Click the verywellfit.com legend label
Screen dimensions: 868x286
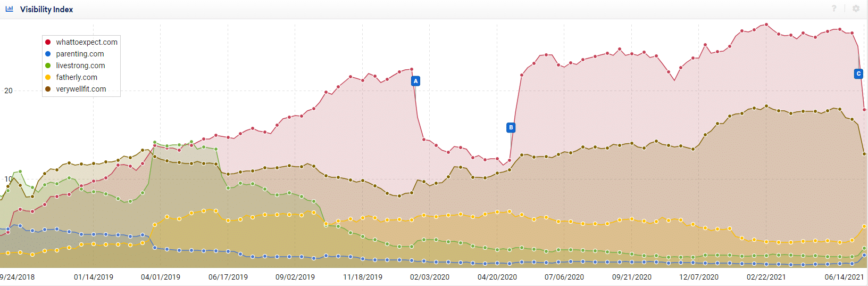81,89
